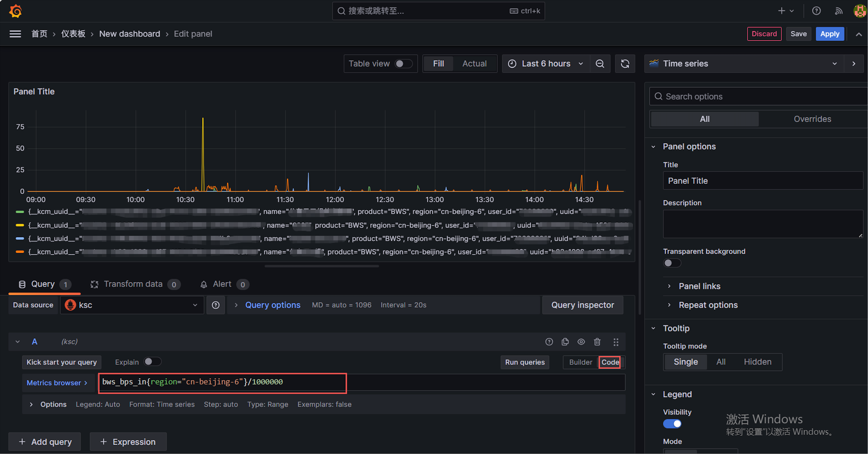Click the Run queries button
The width and height of the screenshot is (868, 454).
click(525, 362)
